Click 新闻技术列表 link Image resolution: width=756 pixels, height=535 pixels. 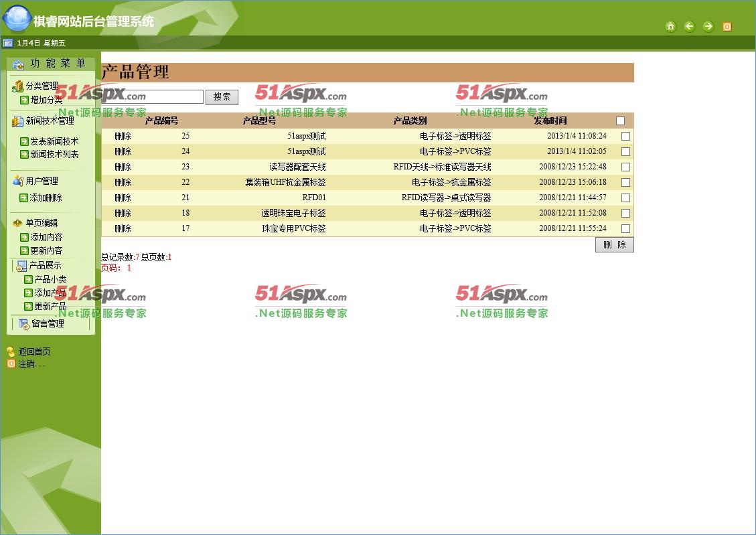point(54,155)
